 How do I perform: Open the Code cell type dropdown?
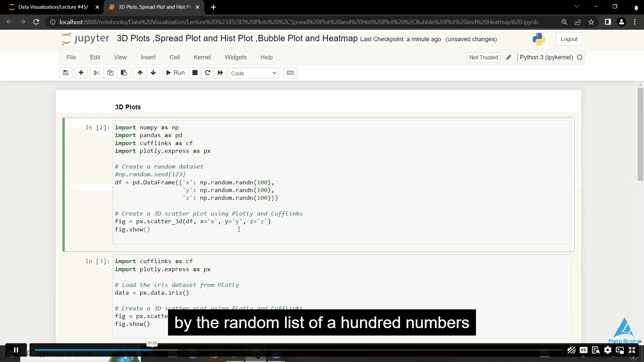click(254, 73)
